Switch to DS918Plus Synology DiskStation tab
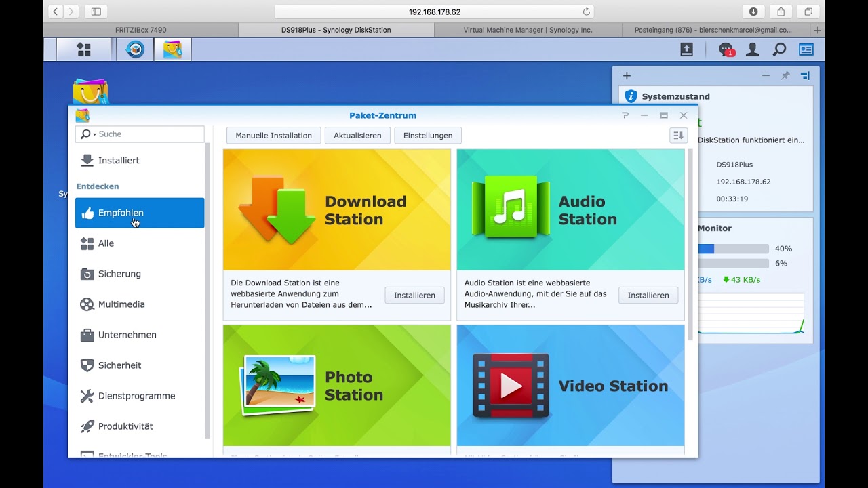The width and height of the screenshot is (868, 488). tap(336, 30)
